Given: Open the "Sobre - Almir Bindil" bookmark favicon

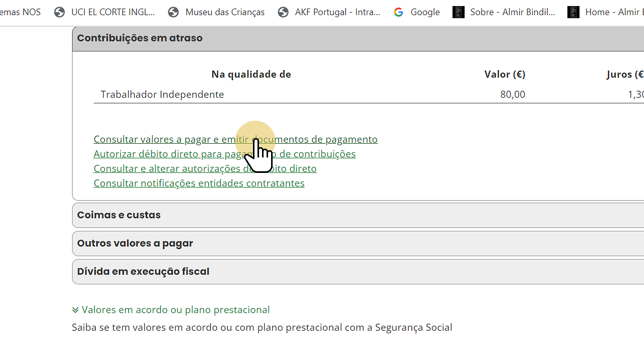Looking at the screenshot, I should click(458, 12).
